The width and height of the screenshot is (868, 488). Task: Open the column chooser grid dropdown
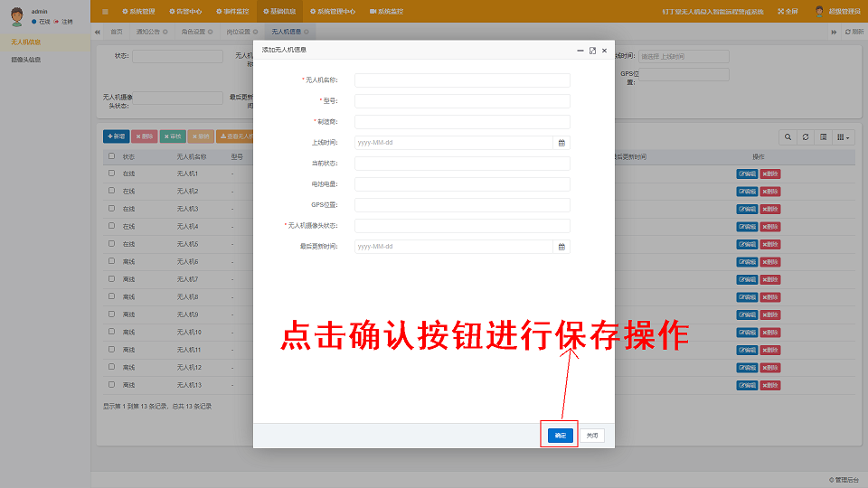[843, 136]
